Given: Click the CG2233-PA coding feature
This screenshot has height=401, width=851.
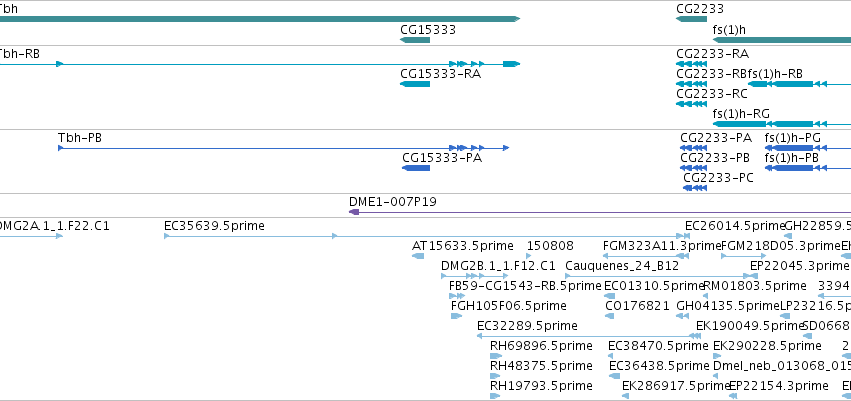Looking at the screenshot, I should point(693,148).
